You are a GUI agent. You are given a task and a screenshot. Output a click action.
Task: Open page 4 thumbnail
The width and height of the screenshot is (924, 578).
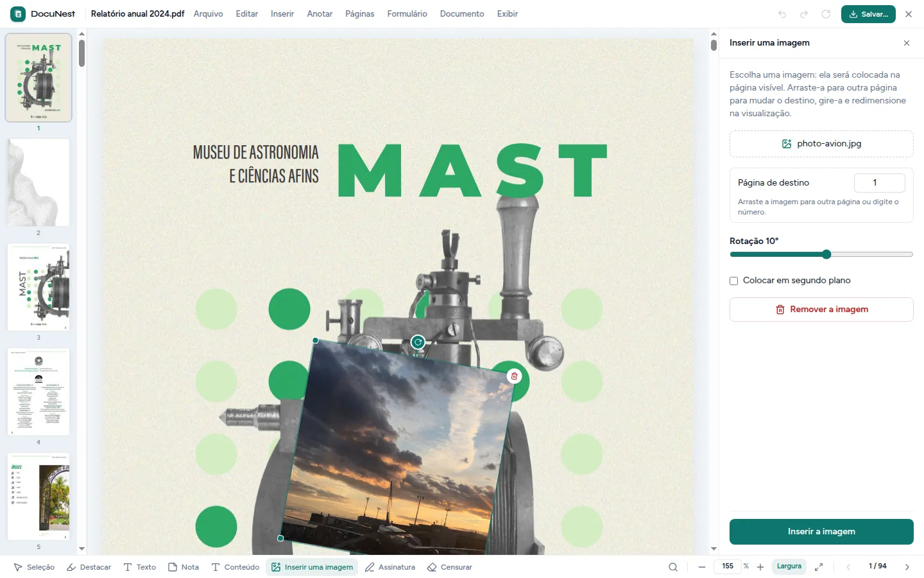click(x=38, y=392)
